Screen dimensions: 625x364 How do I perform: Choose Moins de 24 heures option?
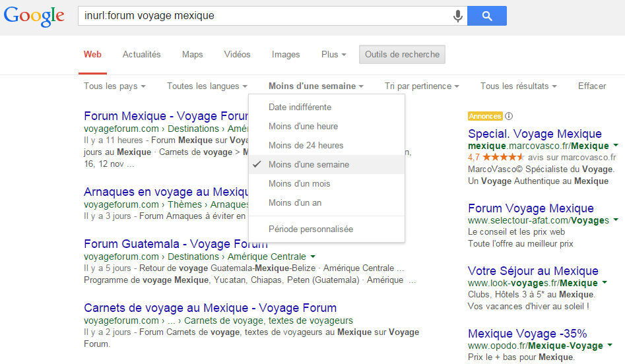(x=327, y=145)
